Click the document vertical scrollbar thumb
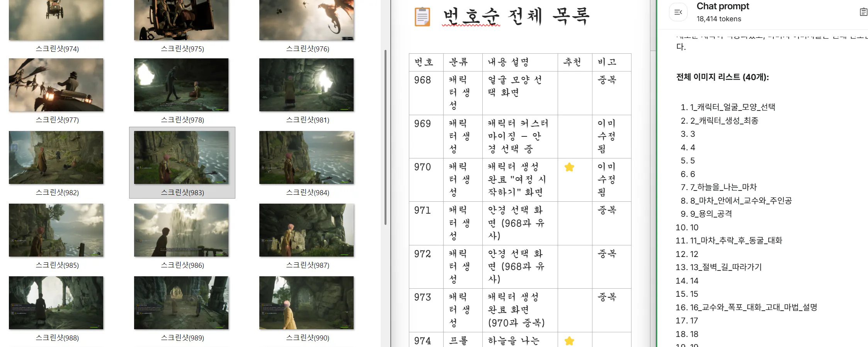This screenshot has width=868, height=347. click(x=653, y=26)
